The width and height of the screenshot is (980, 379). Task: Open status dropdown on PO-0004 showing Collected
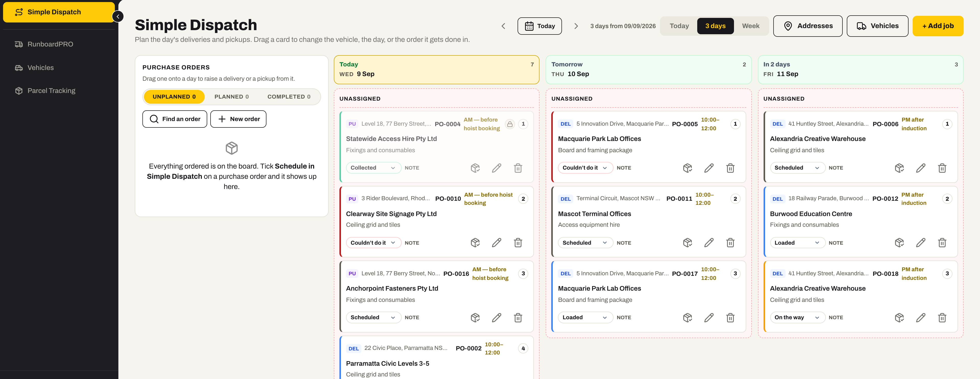(373, 168)
